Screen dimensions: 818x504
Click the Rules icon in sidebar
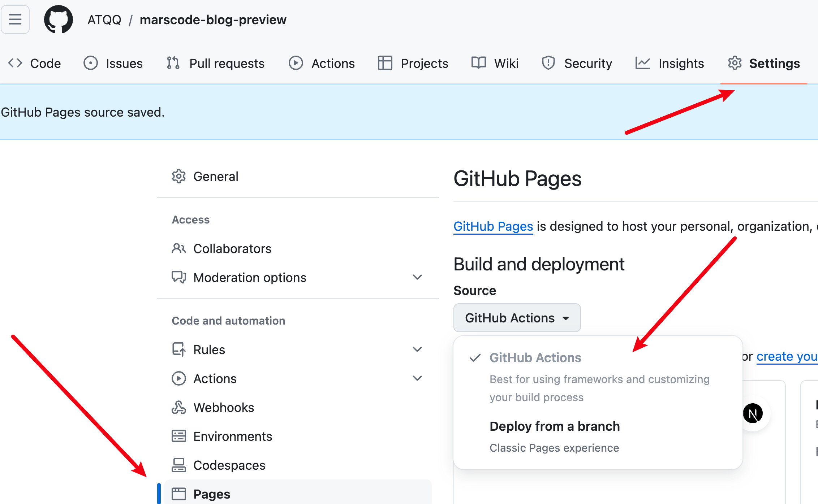click(x=179, y=350)
